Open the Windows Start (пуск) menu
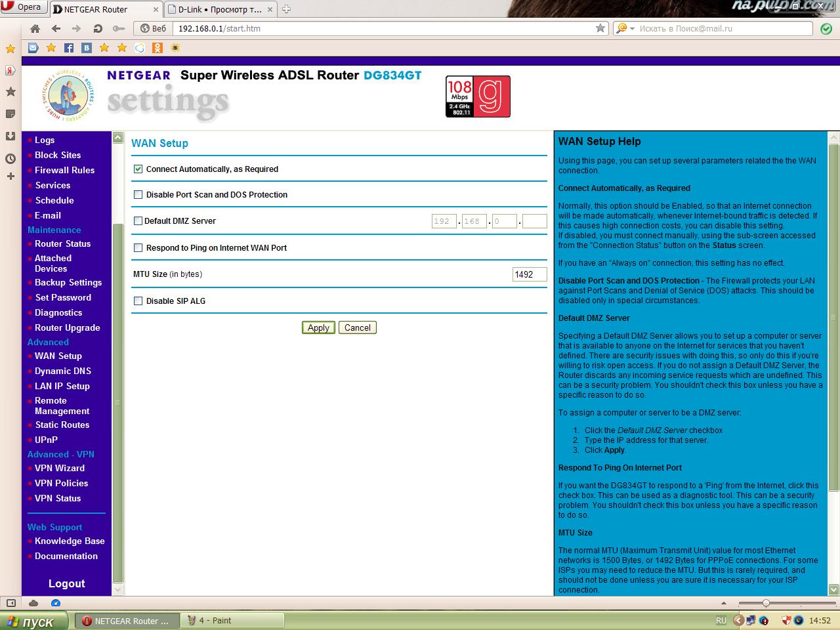 (34, 621)
